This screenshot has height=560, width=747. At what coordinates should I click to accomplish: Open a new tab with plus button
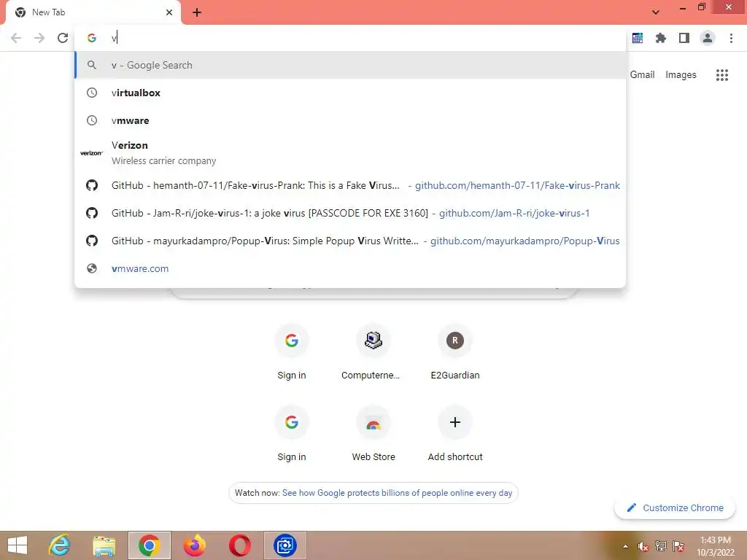tap(197, 12)
